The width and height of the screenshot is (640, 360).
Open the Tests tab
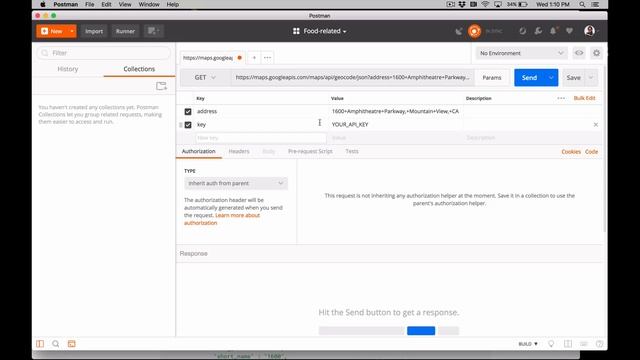pyautogui.click(x=352, y=151)
